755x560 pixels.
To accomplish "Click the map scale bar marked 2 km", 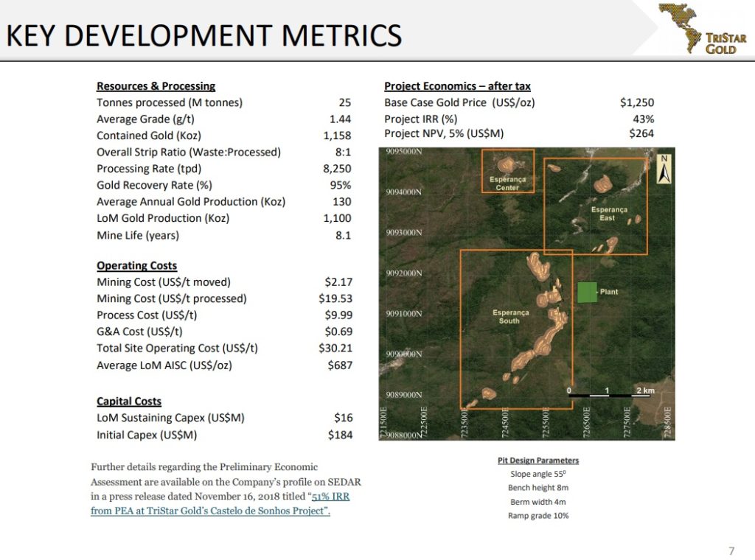I will 611,391.
